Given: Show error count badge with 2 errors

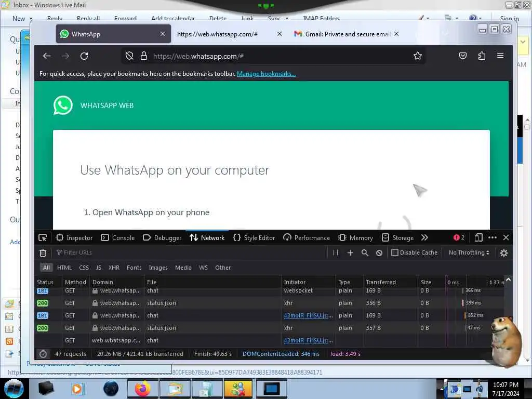Looking at the screenshot, I should point(459,237).
